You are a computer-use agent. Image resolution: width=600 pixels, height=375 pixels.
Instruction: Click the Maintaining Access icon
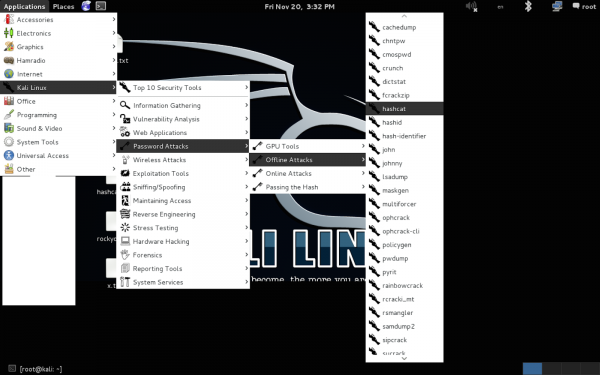[125, 201]
